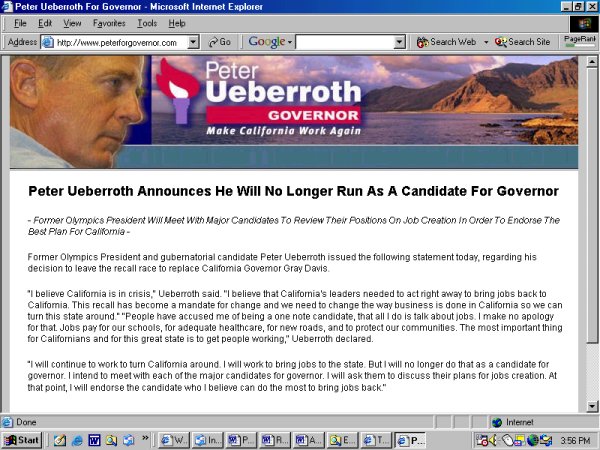The height and width of the screenshot is (450, 600).
Task: Open the Outlook Express quick launch icon
Action: click(x=128, y=440)
